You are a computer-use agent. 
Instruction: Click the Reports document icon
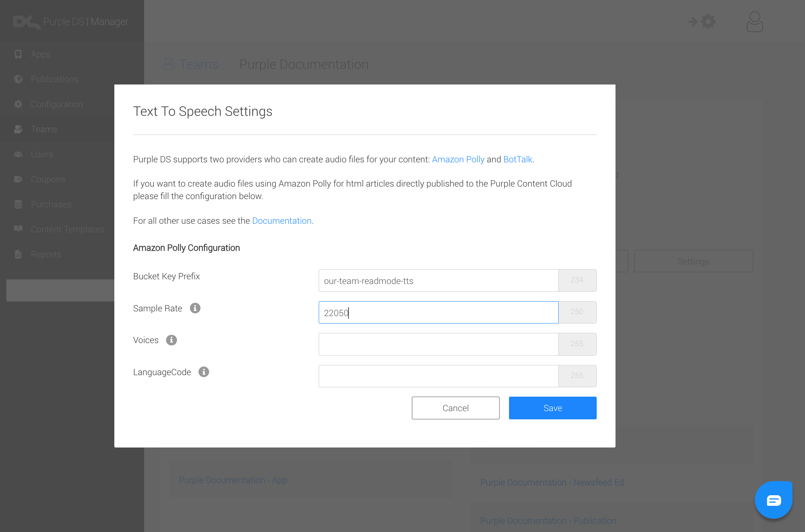pos(18,254)
